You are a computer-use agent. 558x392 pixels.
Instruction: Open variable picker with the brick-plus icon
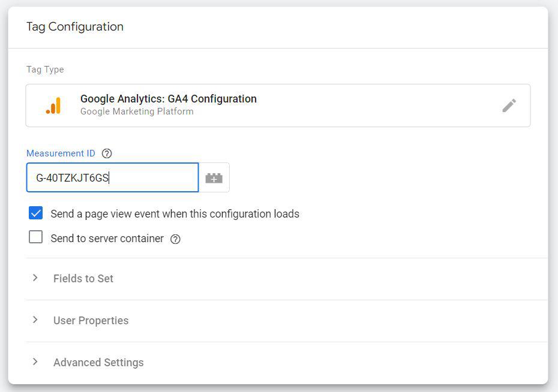pos(214,177)
